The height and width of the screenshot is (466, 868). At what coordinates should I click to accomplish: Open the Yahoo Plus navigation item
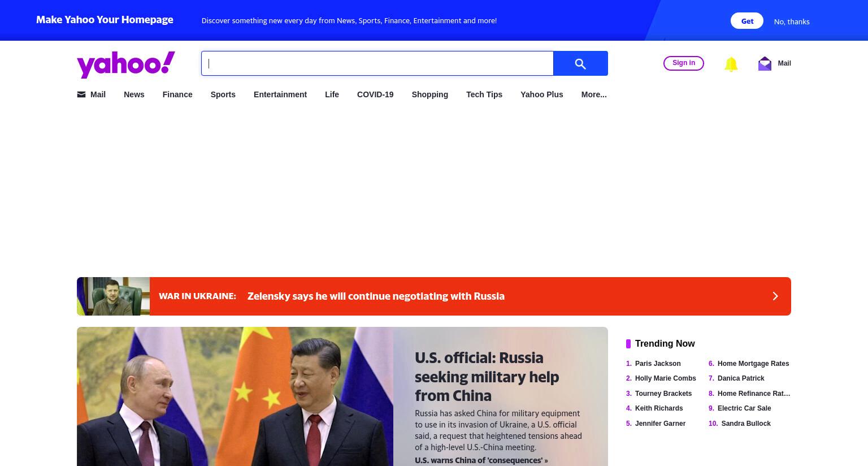(x=541, y=94)
